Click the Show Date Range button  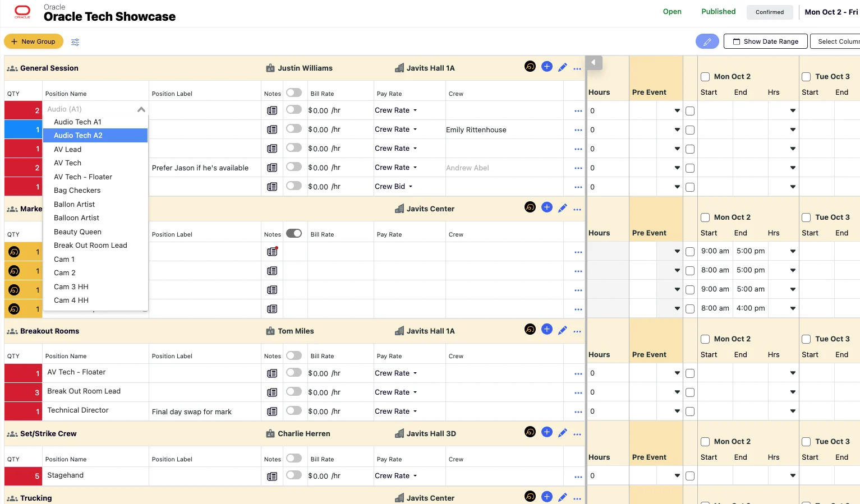[x=765, y=41]
